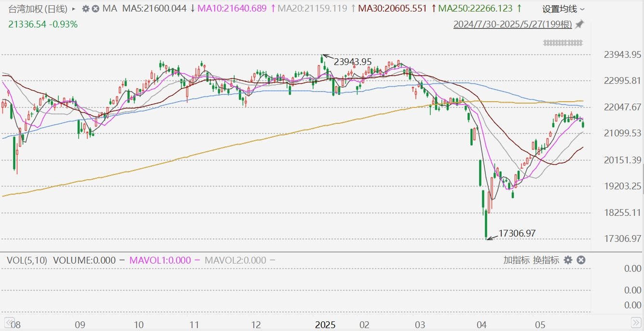644x331 pixels.
Task: Click 换指标 to switch indicator
Action: click(x=546, y=260)
